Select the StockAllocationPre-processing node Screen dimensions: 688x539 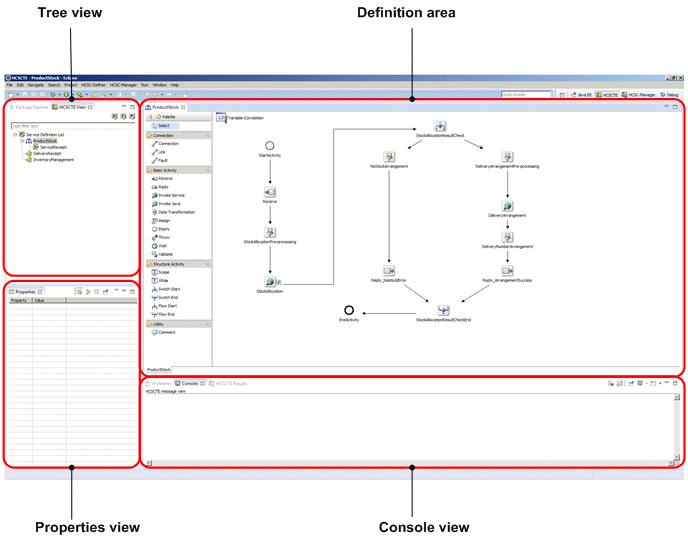(x=270, y=232)
